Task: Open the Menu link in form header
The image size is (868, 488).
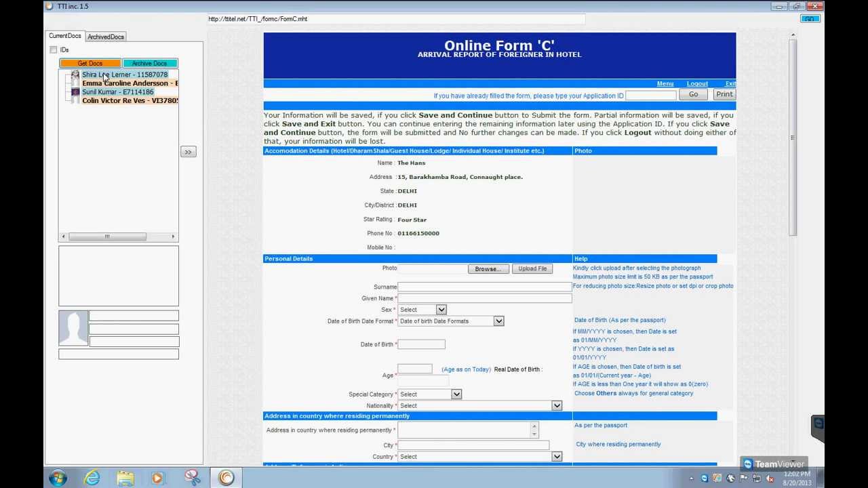Action: 665,84
